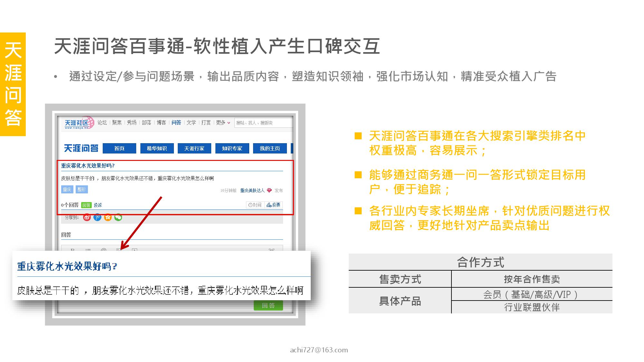Click bullet 能够通过商务通一问一答形式锁定目标用户
This screenshot has height=362, width=644.
coord(477,182)
